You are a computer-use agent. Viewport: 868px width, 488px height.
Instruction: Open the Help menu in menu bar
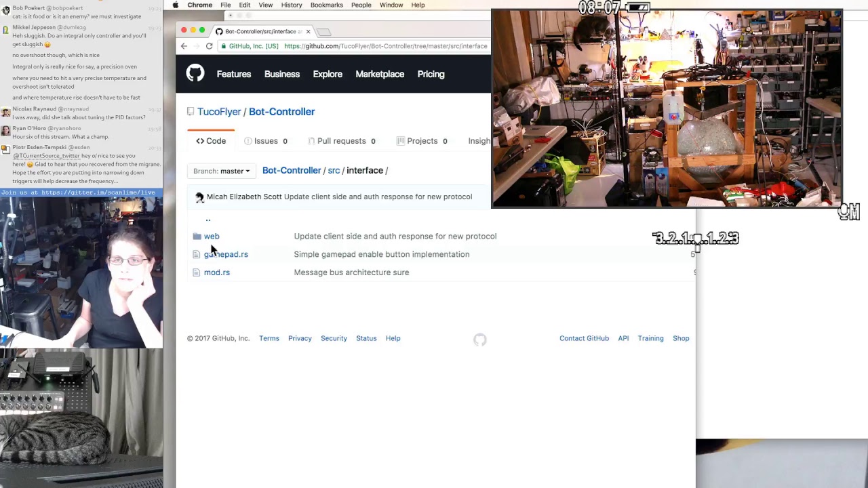tap(418, 5)
